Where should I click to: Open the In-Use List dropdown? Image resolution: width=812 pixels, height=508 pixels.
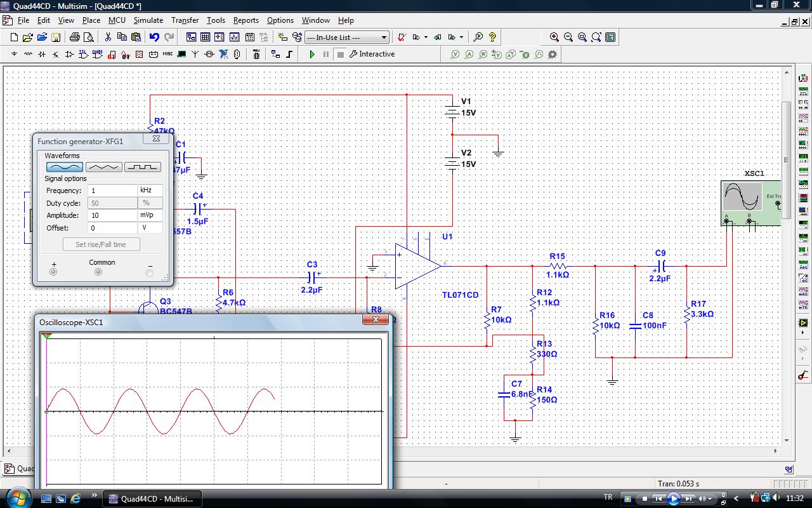pos(347,37)
